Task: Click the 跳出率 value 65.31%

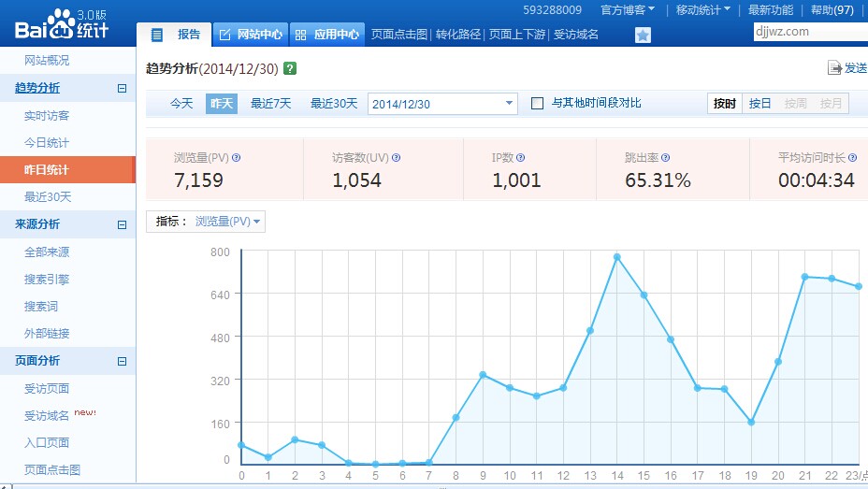Action: [658, 180]
